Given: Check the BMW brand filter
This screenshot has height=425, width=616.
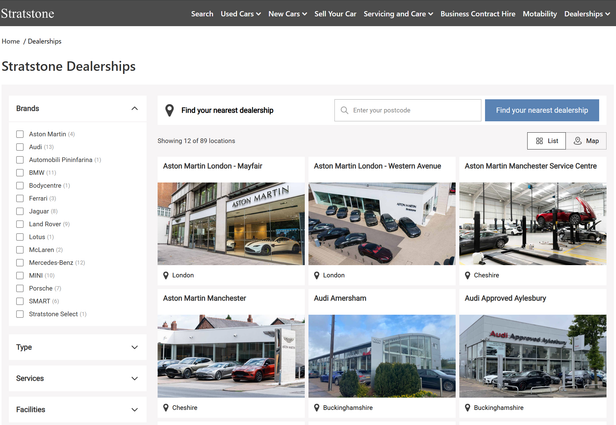Looking at the screenshot, I should tap(20, 172).
